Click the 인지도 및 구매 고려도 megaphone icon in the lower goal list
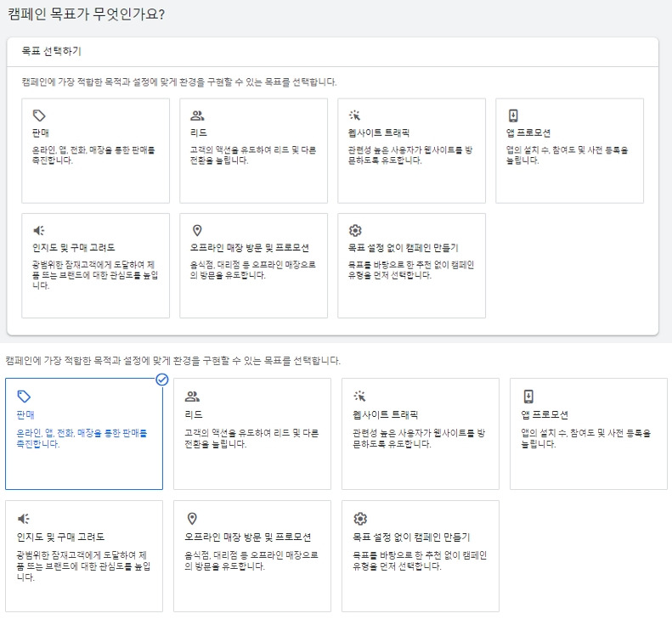This screenshot has height=619, width=672. tap(23, 519)
